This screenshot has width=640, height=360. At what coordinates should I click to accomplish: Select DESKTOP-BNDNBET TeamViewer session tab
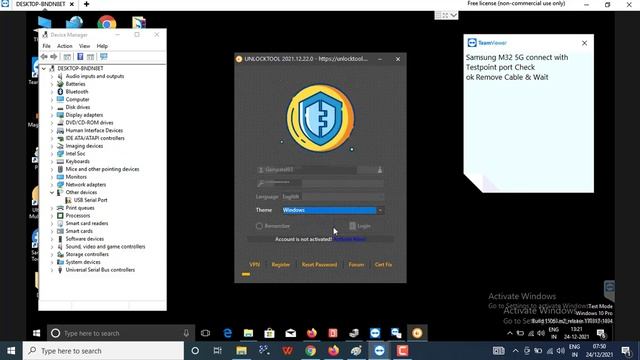40,4
